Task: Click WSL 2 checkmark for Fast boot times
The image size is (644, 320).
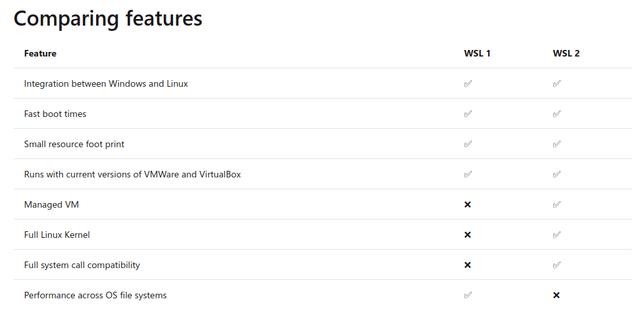Action: tap(557, 114)
